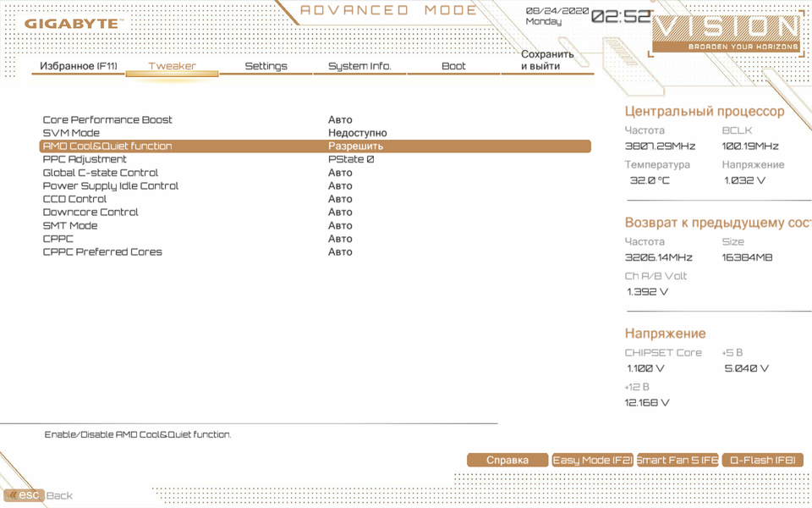Screen dimensions: 812x508
Task: Open the Сохранить и выйти tab
Action: coord(547,60)
